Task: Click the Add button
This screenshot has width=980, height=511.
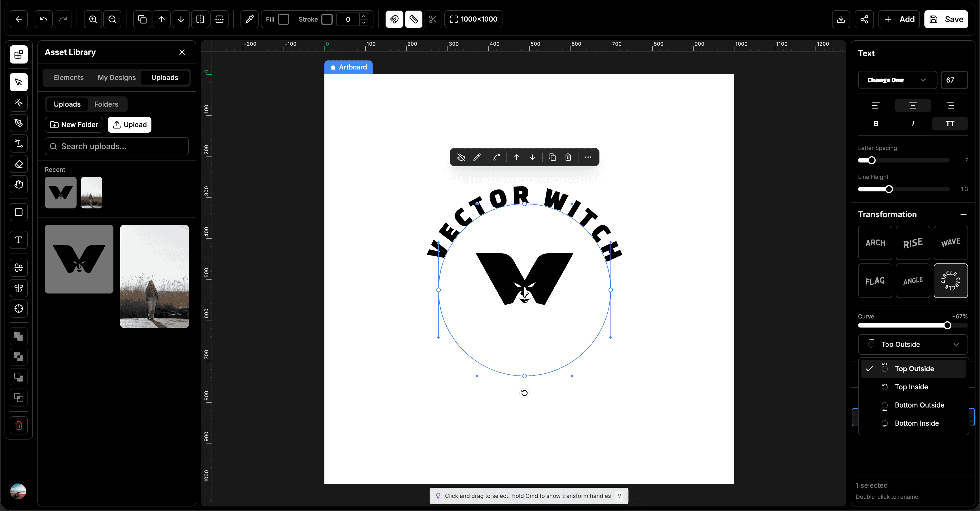Action: click(x=899, y=19)
